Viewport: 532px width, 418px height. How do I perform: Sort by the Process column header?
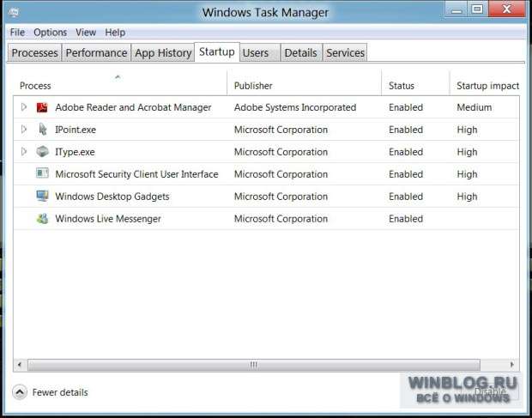pyautogui.click(x=120, y=83)
